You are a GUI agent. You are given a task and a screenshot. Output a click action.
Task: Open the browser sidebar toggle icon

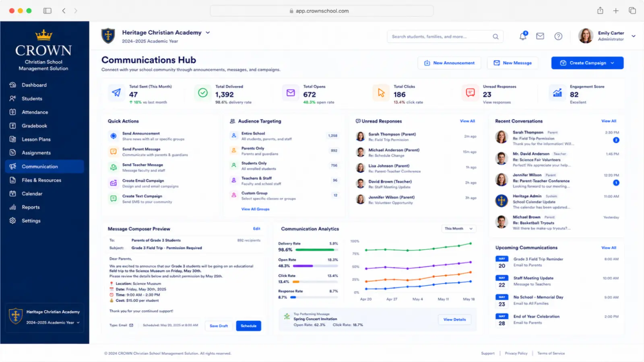pos(47,11)
